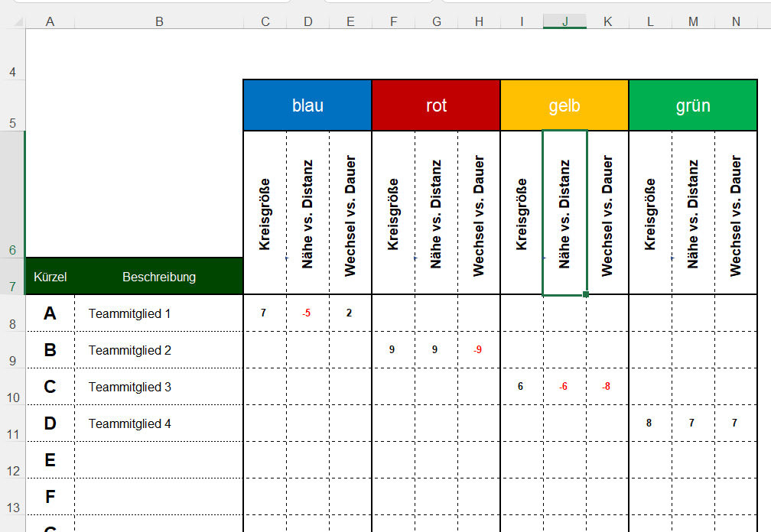This screenshot has width=771, height=532.
Task: Select the red -9 under rot Wechsel vs. Dauer
Action: 478,349
